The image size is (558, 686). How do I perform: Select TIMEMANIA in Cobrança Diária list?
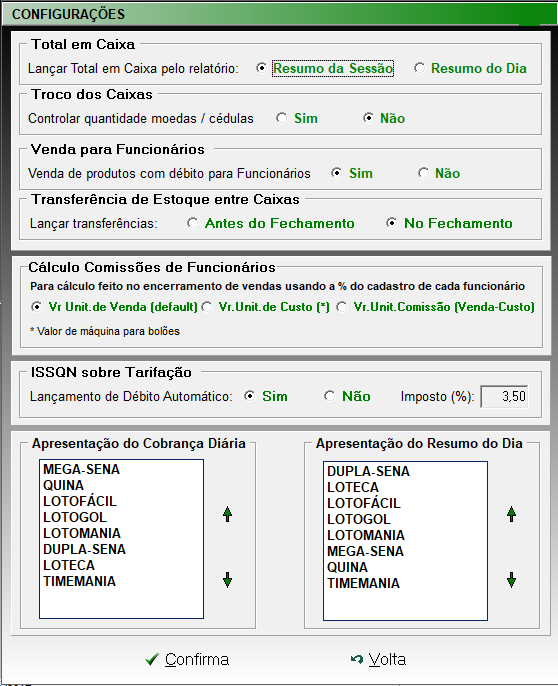[x=121, y=581]
